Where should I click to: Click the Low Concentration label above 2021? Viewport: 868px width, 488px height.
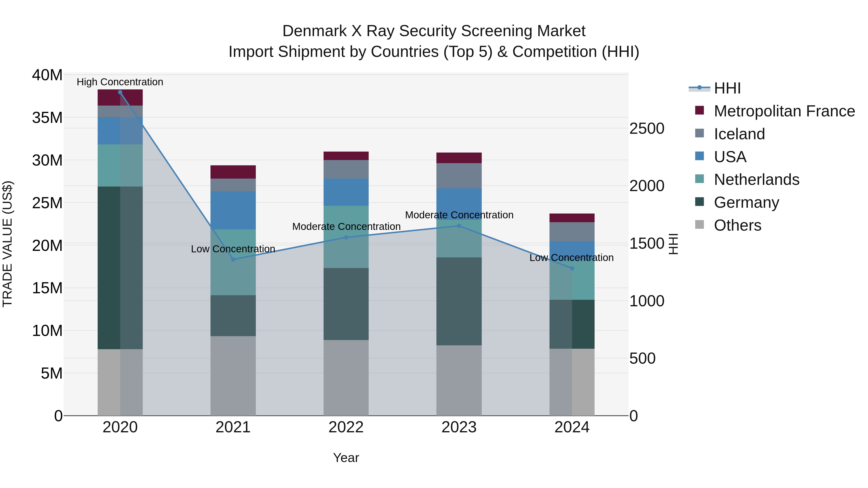click(x=233, y=249)
